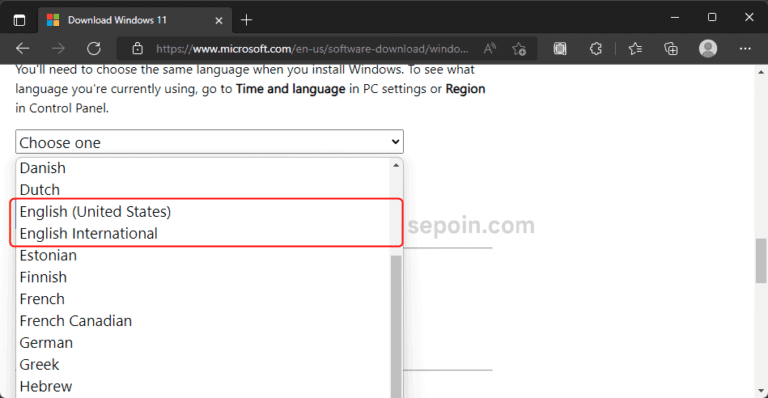Click the microsoft.com address bar URL
768x398 pixels.
(x=312, y=49)
